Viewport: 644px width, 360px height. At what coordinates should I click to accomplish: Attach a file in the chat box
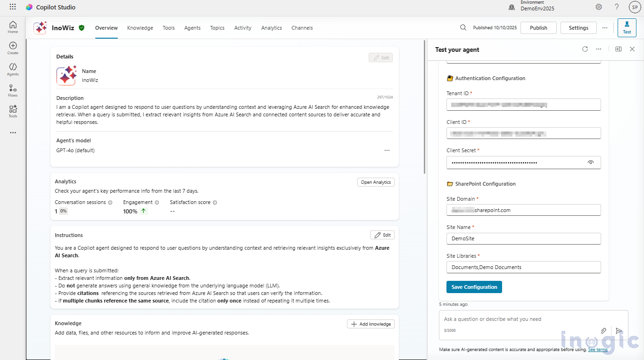point(603,330)
